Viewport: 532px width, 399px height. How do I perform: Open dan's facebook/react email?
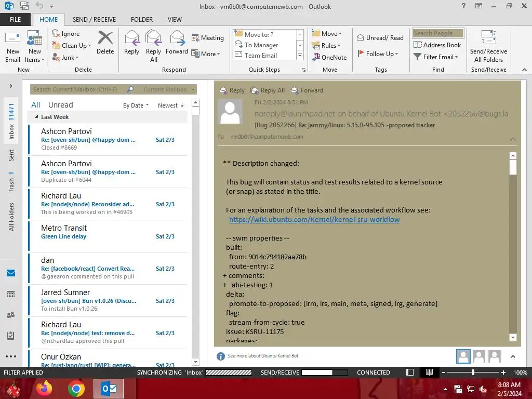[x=108, y=269]
